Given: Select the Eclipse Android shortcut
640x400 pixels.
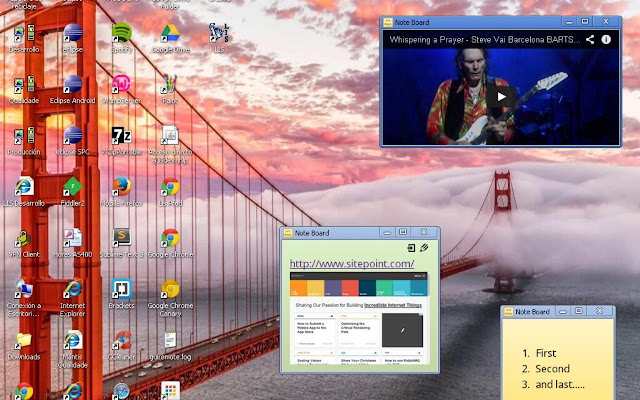Looking at the screenshot, I should click(x=72, y=86).
